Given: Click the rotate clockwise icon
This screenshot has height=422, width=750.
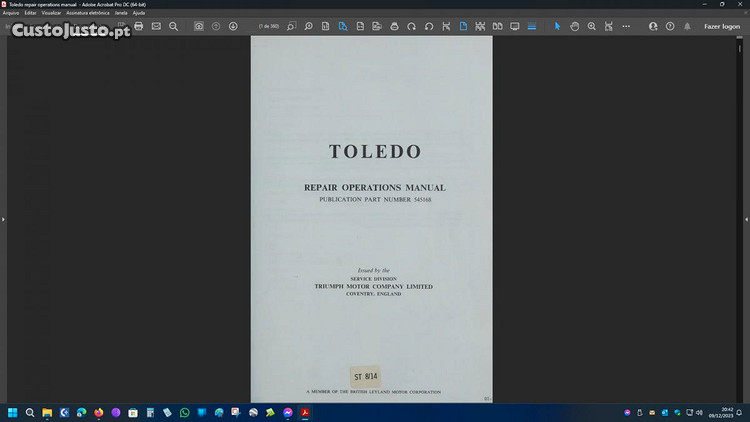Looking at the screenshot, I should click(x=411, y=26).
